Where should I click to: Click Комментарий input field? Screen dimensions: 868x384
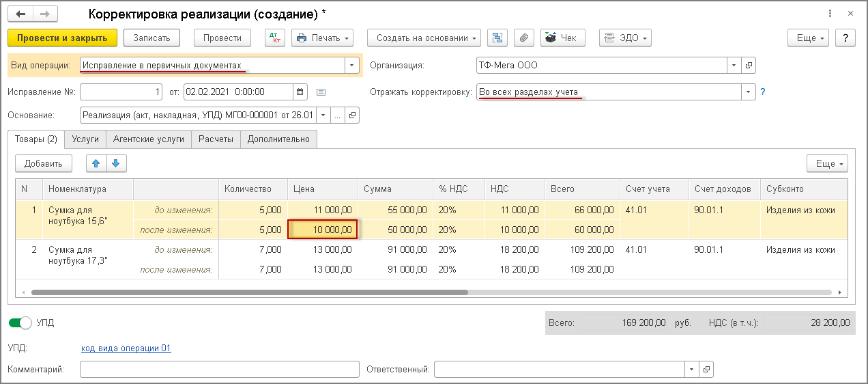[x=219, y=370]
